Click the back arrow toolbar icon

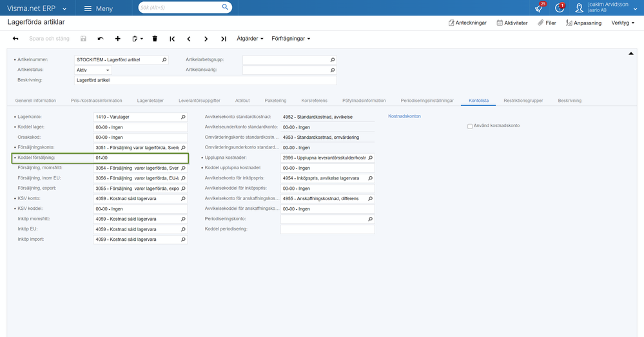[15, 39]
